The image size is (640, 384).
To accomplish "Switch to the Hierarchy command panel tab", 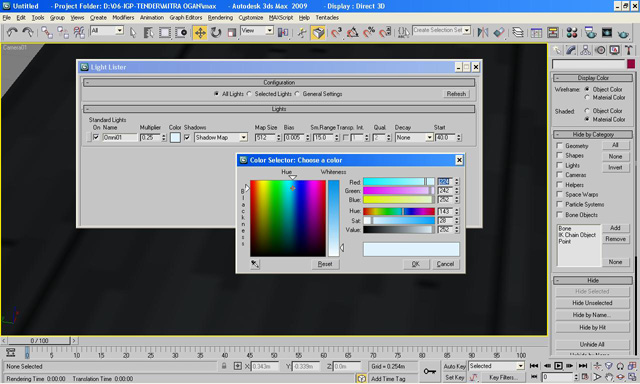I will (x=585, y=50).
